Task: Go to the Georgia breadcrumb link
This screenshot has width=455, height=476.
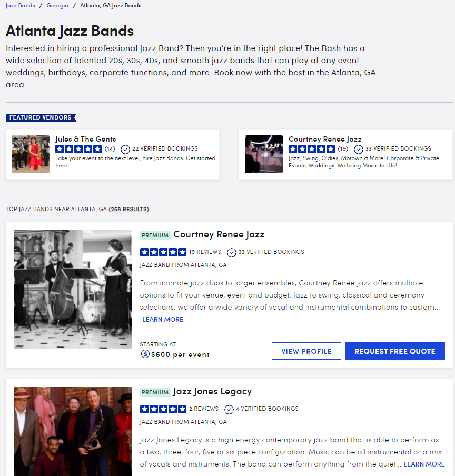Action: (x=57, y=5)
